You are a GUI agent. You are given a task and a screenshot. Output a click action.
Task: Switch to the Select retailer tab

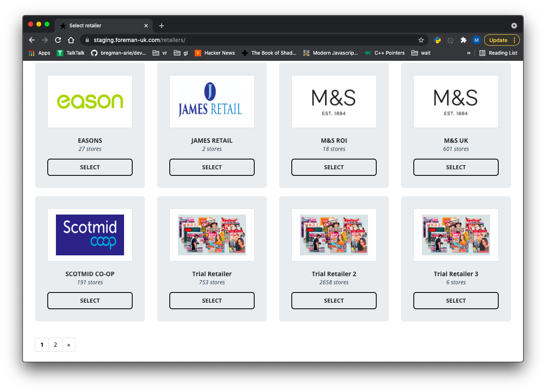click(x=104, y=26)
